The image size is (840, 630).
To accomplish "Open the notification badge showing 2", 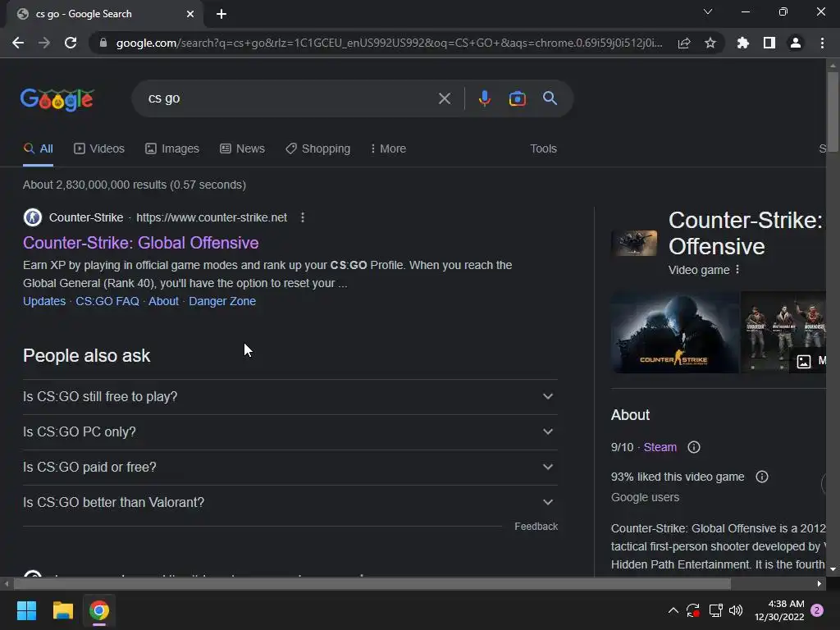I will point(817,610).
